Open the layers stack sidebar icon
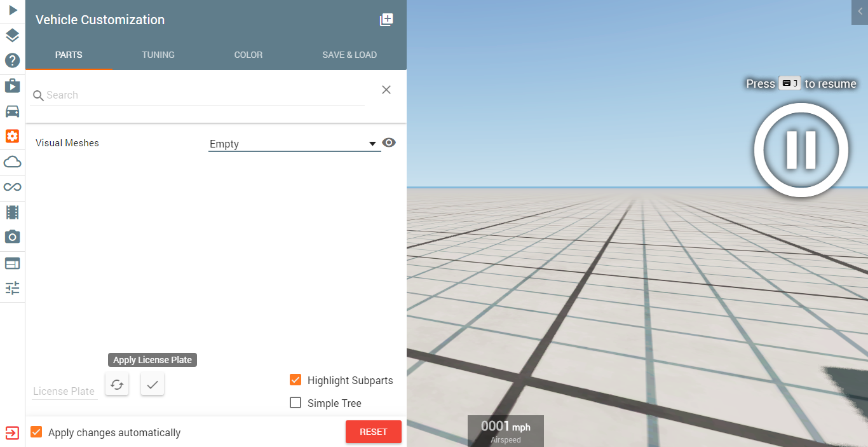 [x=13, y=36]
